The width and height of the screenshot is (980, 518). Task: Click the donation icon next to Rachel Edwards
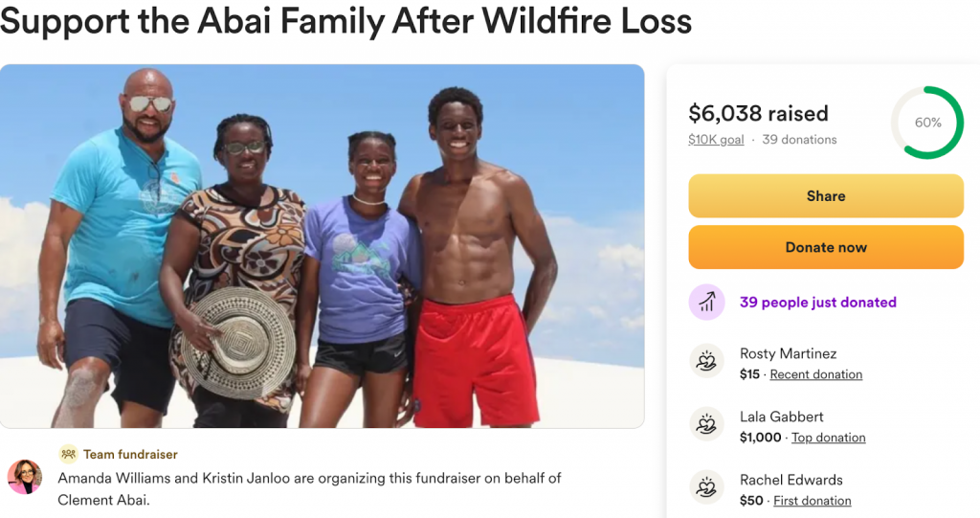point(706,487)
